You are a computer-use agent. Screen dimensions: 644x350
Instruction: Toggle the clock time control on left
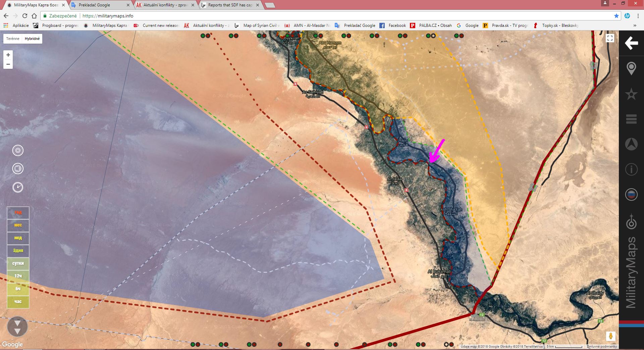[x=18, y=187]
